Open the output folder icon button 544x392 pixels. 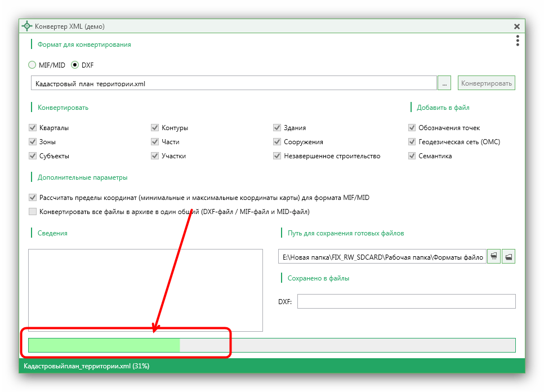[x=509, y=257]
